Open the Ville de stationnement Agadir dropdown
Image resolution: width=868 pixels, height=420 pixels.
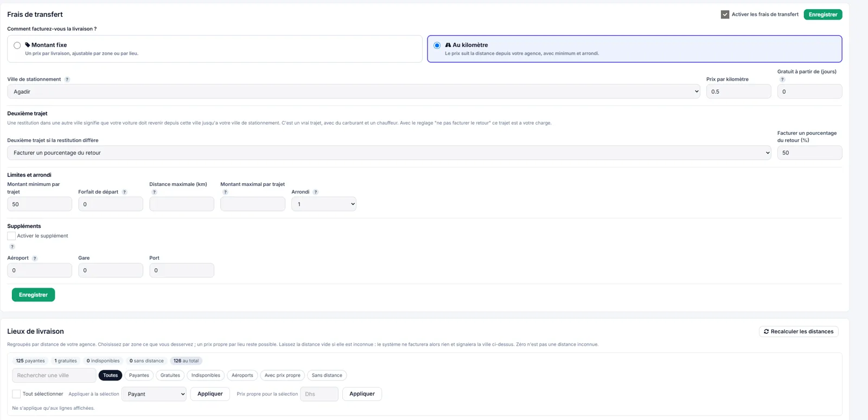pos(354,92)
